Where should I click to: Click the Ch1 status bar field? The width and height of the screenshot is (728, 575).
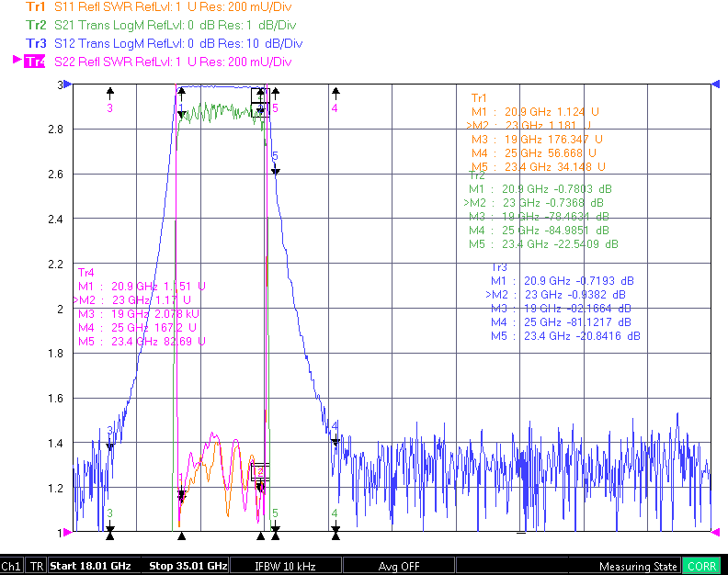(x=11, y=566)
